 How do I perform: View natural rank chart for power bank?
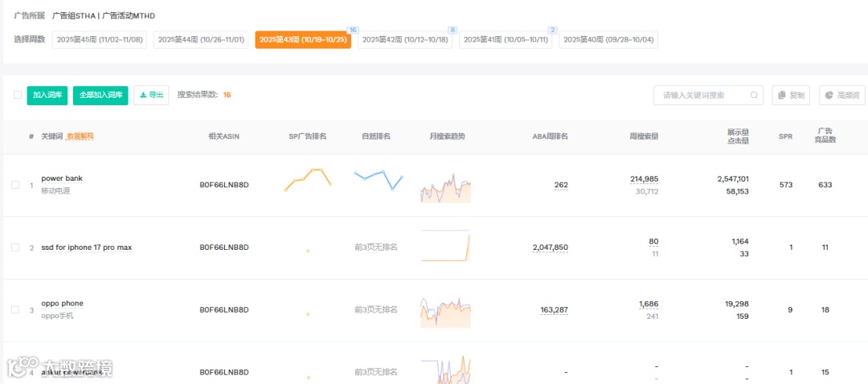(378, 180)
